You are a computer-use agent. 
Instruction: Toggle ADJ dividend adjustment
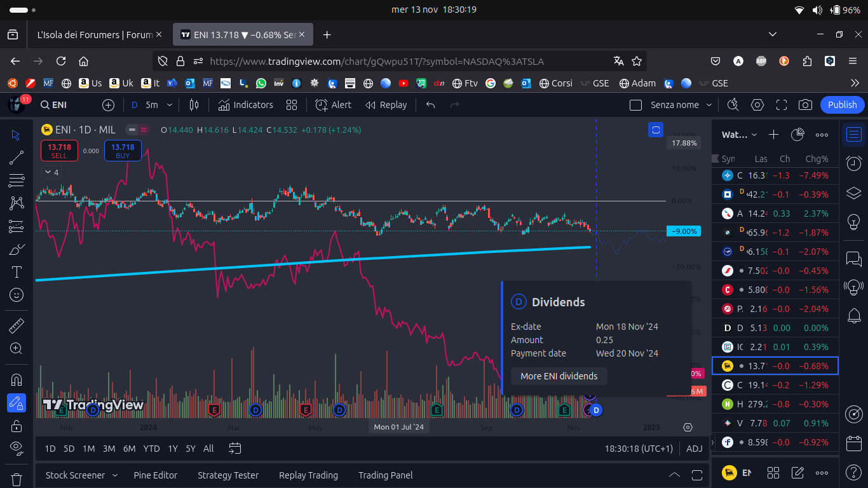tap(695, 449)
